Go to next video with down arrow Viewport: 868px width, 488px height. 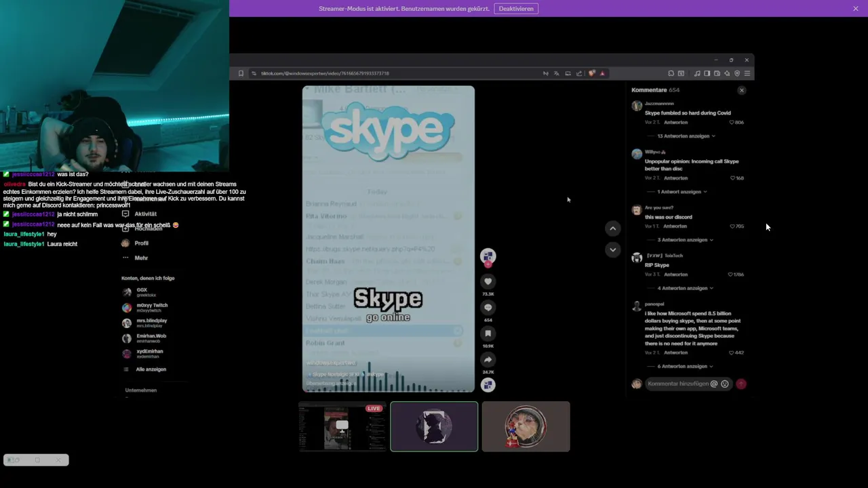[612, 249]
